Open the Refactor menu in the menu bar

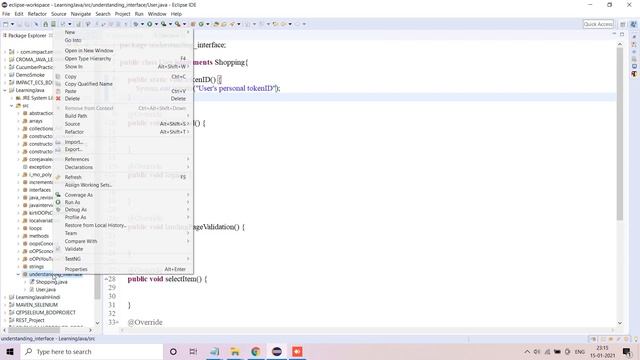pyautogui.click(x=37, y=14)
